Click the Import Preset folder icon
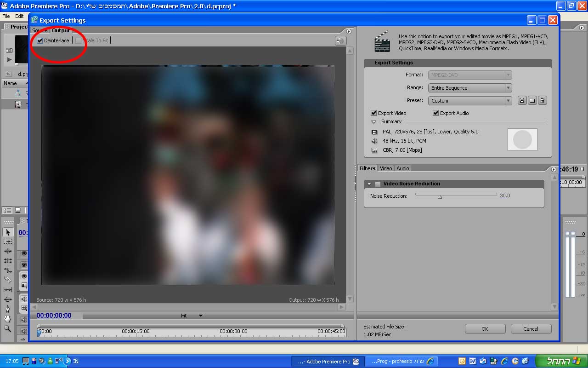The image size is (588, 368). [532, 101]
